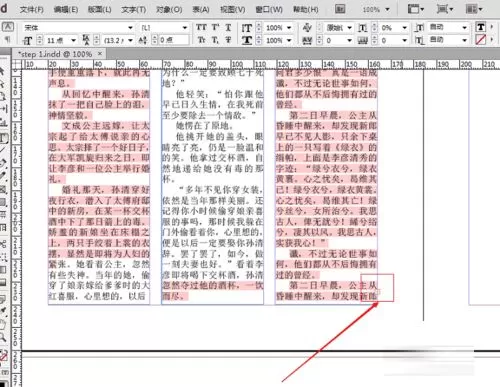Select the Selection tool arrow
500x387 pixels.
pos(2,71)
